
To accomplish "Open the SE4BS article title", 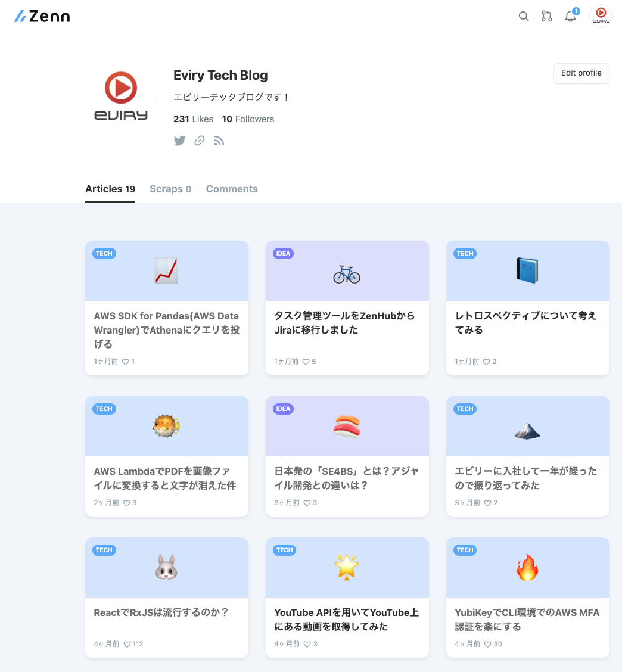I will click(346, 478).
